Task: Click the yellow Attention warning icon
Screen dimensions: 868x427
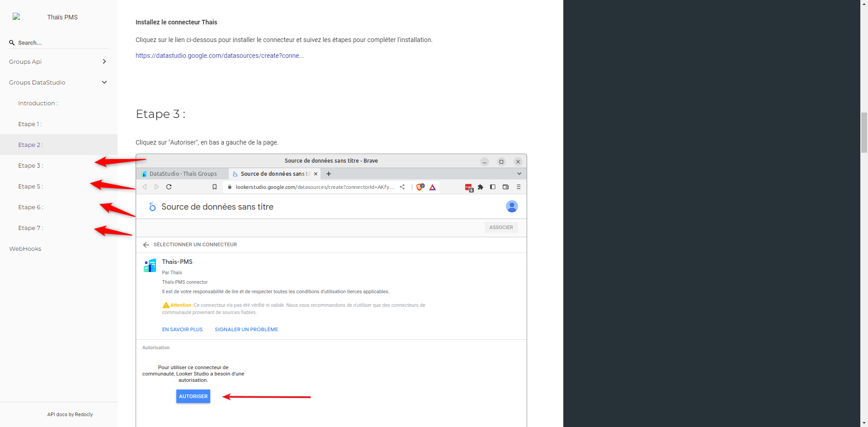Action: tap(166, 305)
